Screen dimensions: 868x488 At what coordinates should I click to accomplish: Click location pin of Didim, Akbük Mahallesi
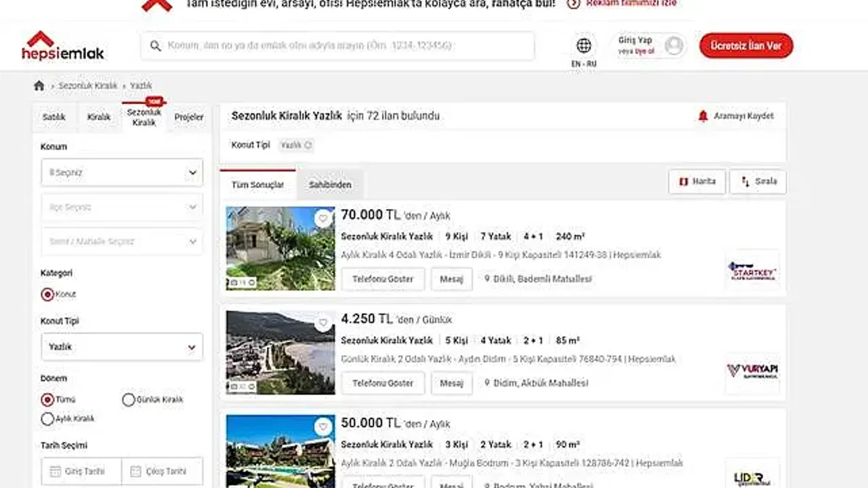point(488,383)
